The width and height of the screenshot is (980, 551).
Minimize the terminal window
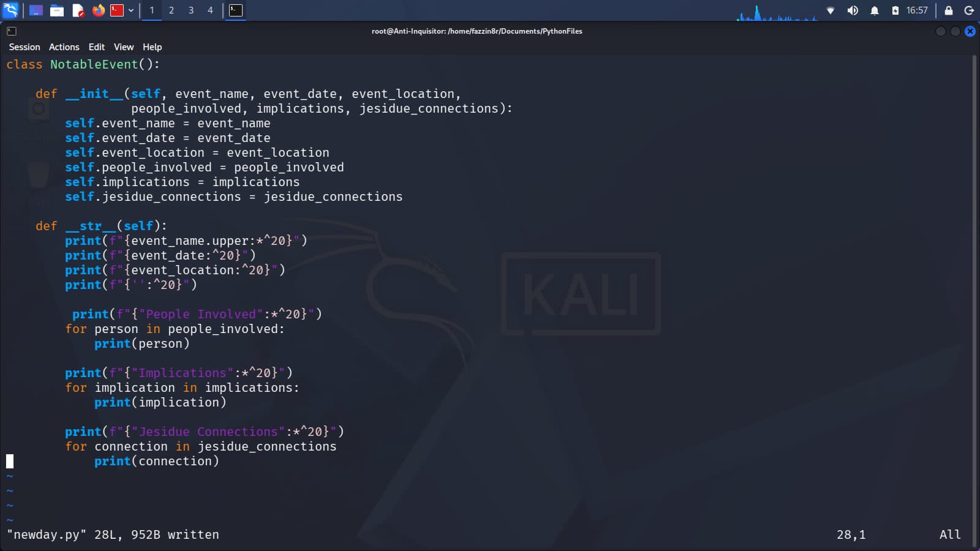coord(941,31)
